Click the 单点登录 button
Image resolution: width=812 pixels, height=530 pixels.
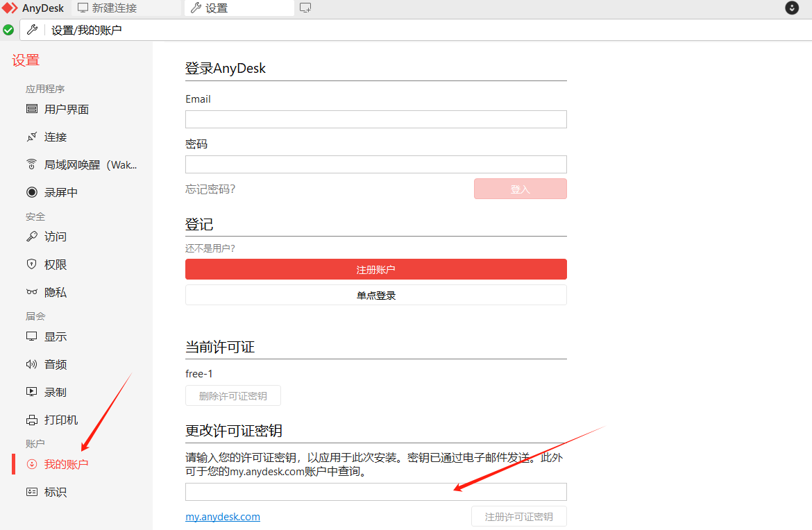376,295
